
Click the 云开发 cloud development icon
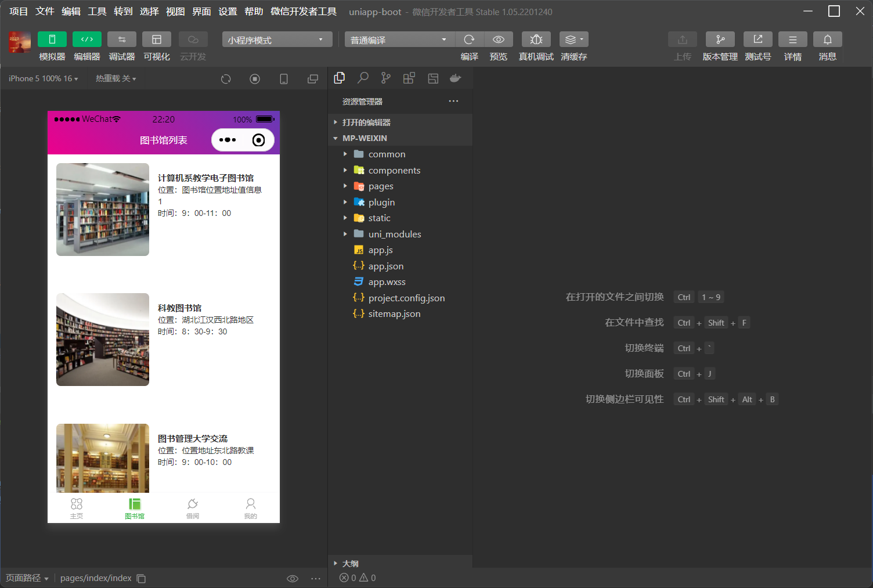(x=193, y=39)
